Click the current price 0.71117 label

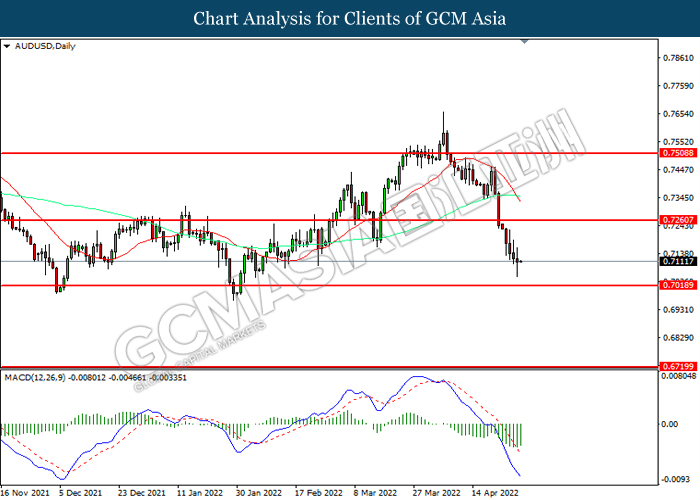[x=678, y=262]
